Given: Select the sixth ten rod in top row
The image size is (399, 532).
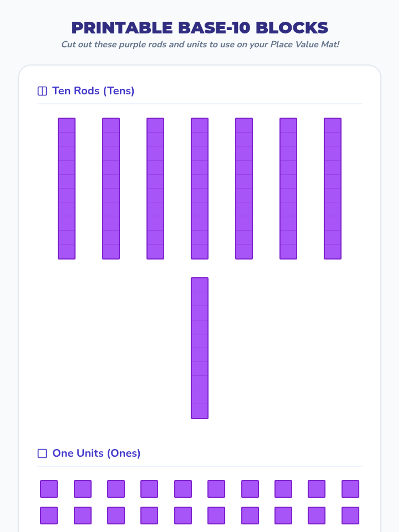Looking at the screenshot, I should (288, 189).
